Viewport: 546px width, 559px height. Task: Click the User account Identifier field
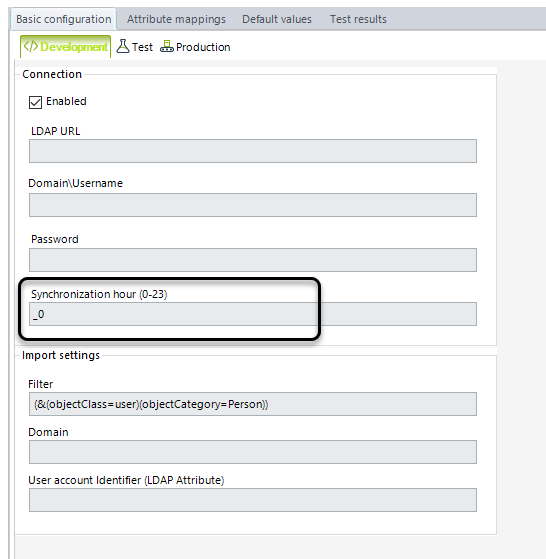click(x=253, y=500)
